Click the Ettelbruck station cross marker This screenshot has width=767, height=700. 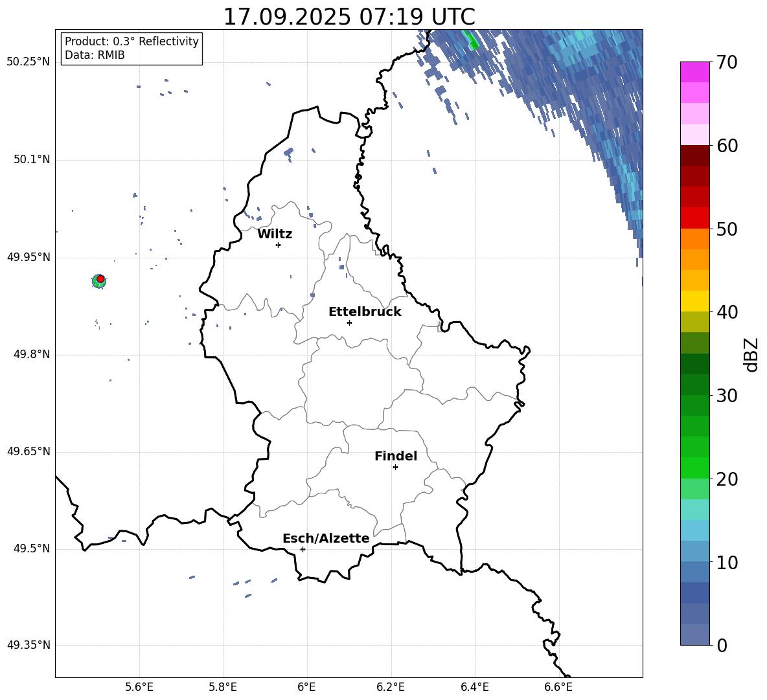(x=349, y=322)
